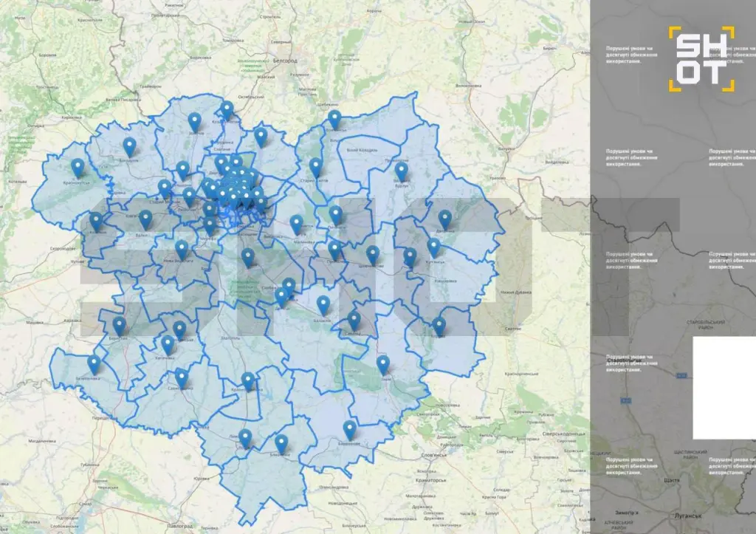Open the Дворічна map marker
756x534 pixels.
[x=444, y=219]
